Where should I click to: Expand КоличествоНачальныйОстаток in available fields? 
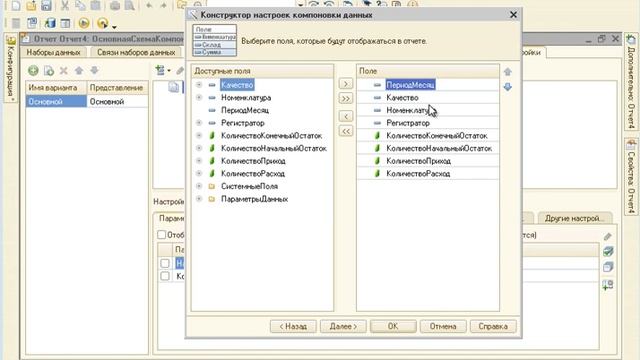tap(199, 148)
